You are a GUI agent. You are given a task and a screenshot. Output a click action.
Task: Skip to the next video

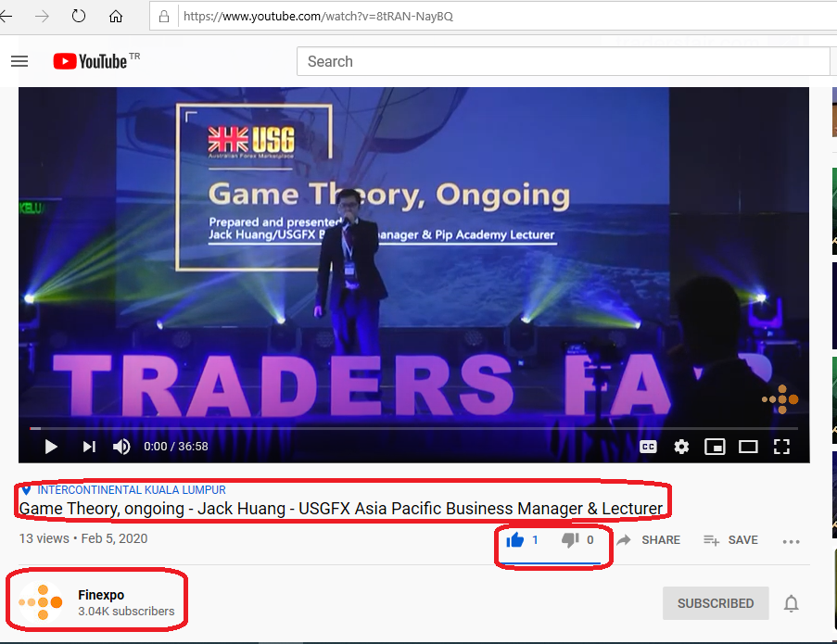(x=89, y=447)
